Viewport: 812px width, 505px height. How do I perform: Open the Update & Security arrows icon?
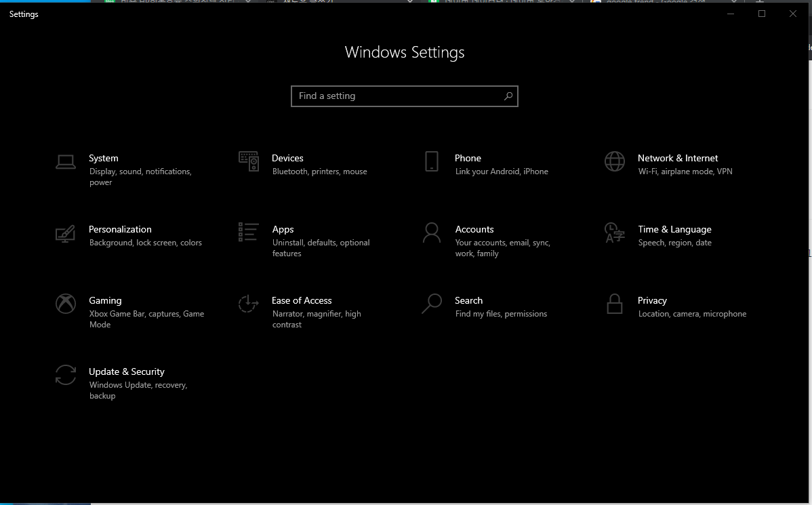[x=66, y=375]
